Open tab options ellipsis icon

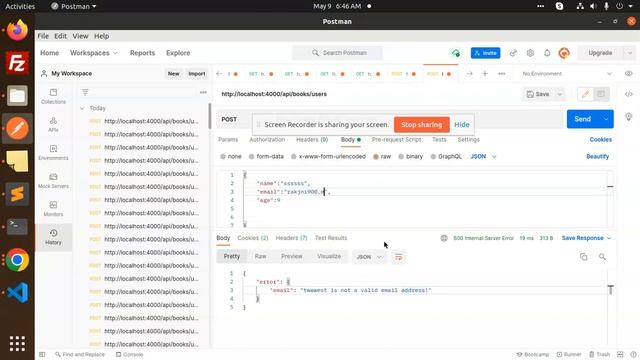point(502,73)
